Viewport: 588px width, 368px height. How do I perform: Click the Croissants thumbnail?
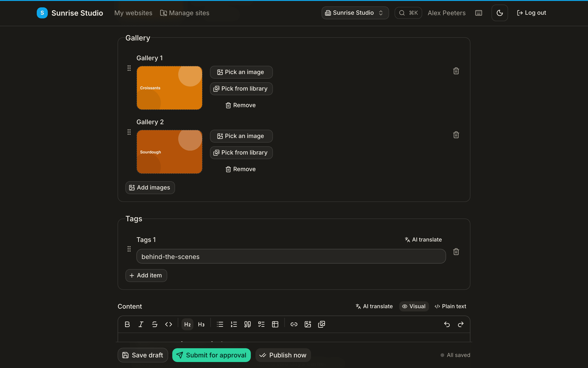169,88
